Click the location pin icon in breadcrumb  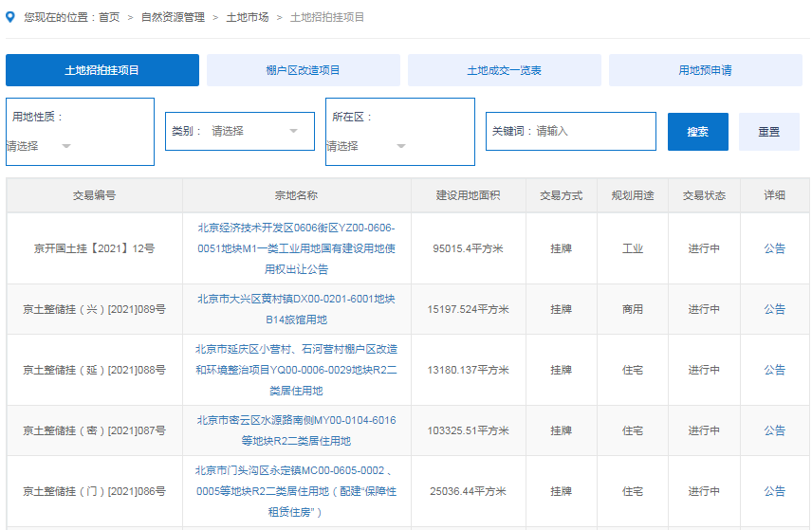pos(10,16)
